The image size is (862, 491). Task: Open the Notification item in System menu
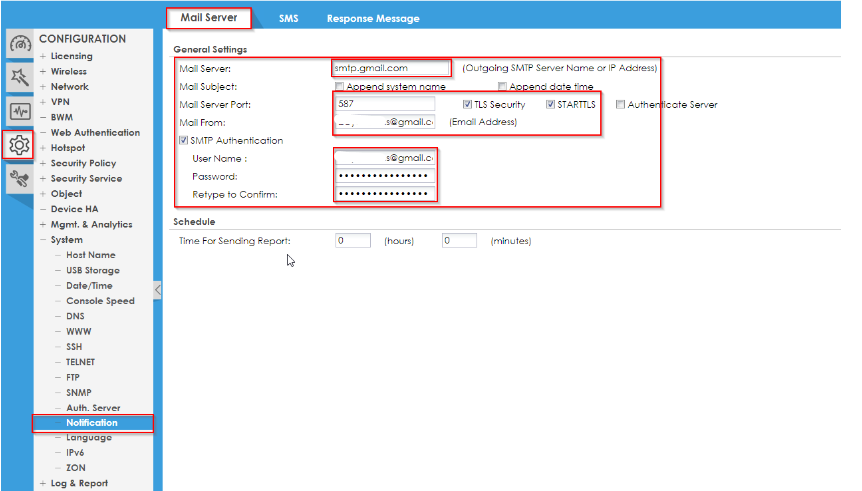pyautogui.click(x=91, y=422)
